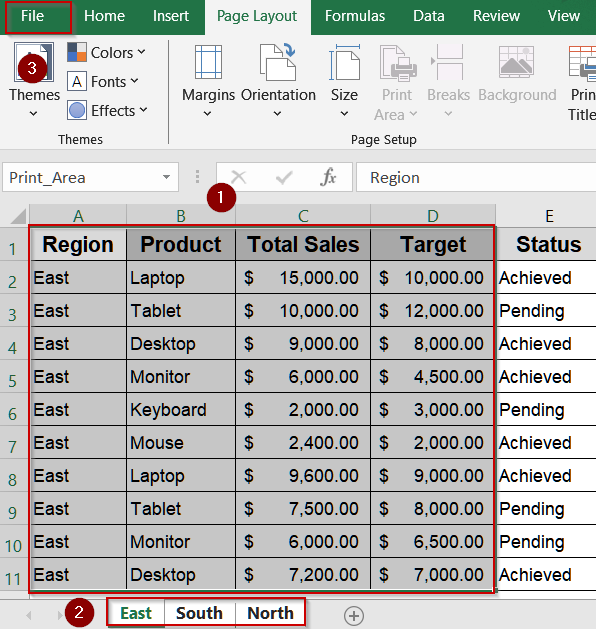596x629 pixels.
Task: Click the 7,200.00 total sales cell
Action: 303,574
